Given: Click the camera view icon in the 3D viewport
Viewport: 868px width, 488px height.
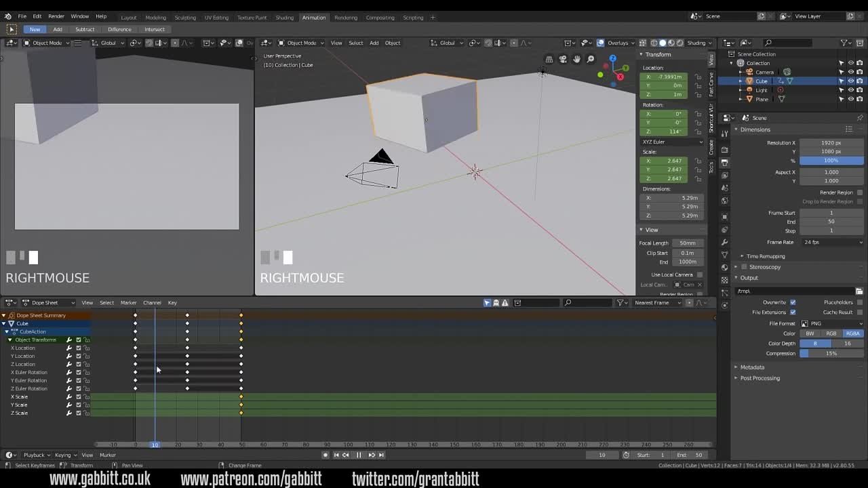Looking at the screenshot, I should (x=563, y=59).
